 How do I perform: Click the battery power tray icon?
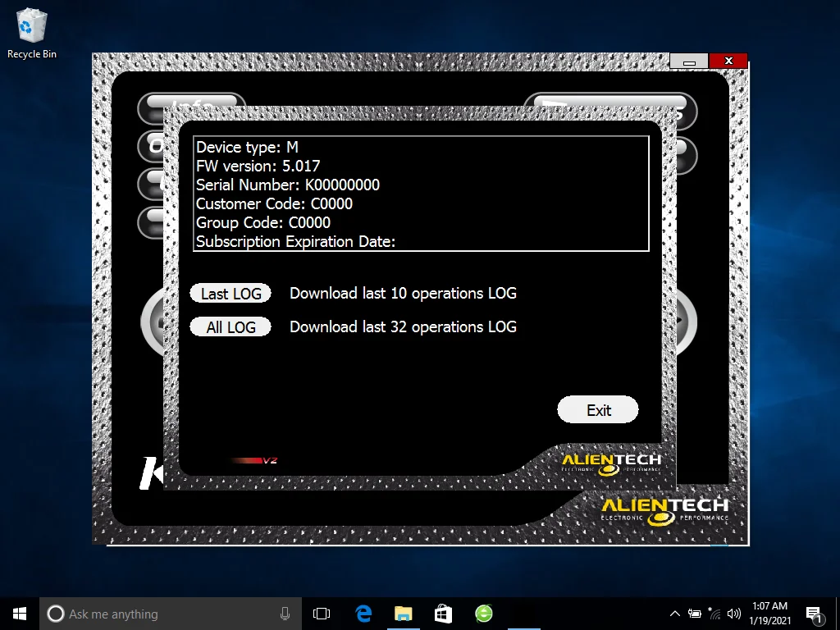pos(695,614)
